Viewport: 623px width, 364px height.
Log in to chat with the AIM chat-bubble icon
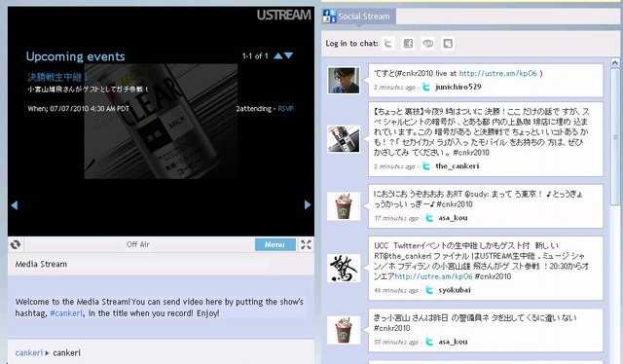point(428,44)
